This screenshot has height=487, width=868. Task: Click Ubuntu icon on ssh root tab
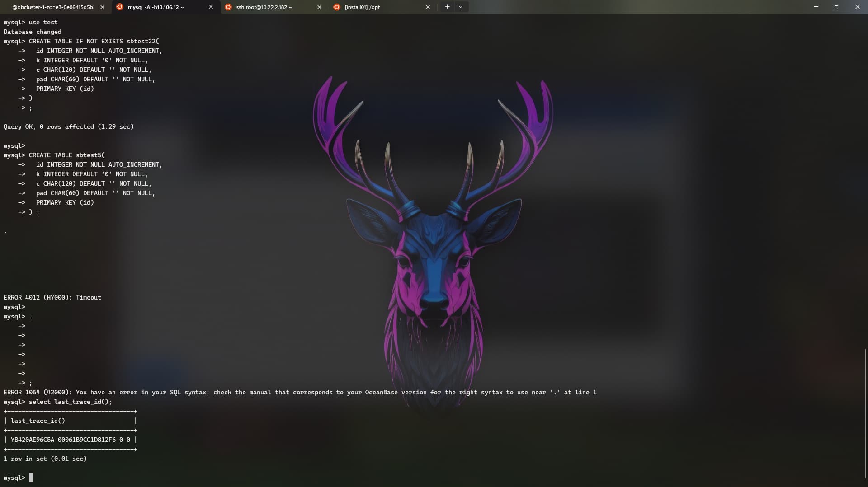tap(228, 7)
